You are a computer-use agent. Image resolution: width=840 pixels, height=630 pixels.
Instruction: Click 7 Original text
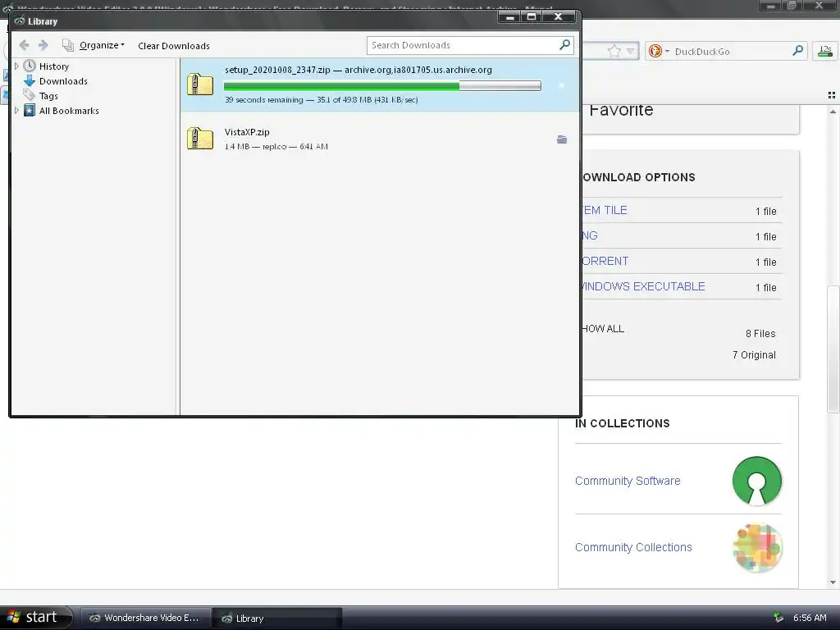tap(754, 355)
